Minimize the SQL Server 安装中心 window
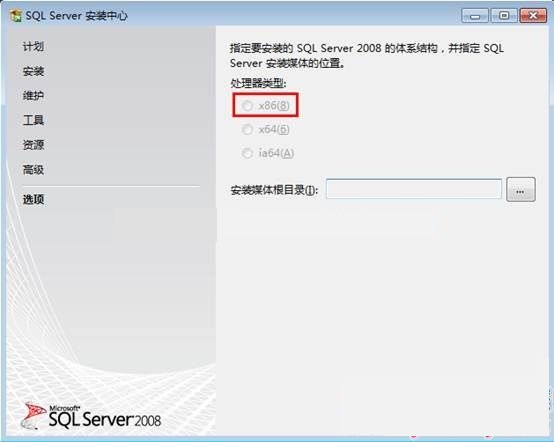 tap(475, 16)
